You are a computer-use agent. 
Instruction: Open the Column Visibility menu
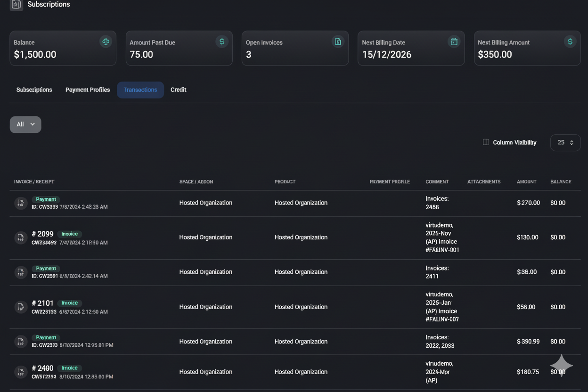click(x=509, y=143)
